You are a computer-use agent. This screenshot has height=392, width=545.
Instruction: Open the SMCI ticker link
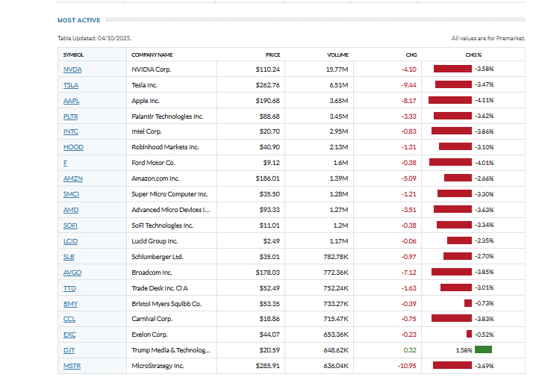point(72,194)
